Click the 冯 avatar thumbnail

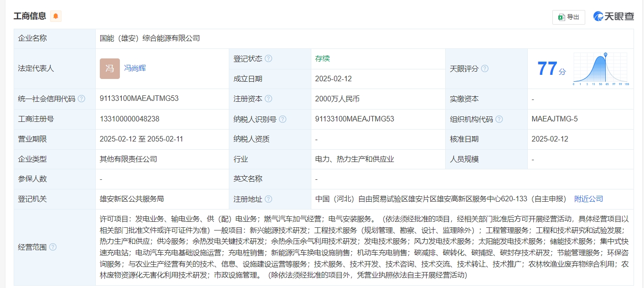[110, 68]
